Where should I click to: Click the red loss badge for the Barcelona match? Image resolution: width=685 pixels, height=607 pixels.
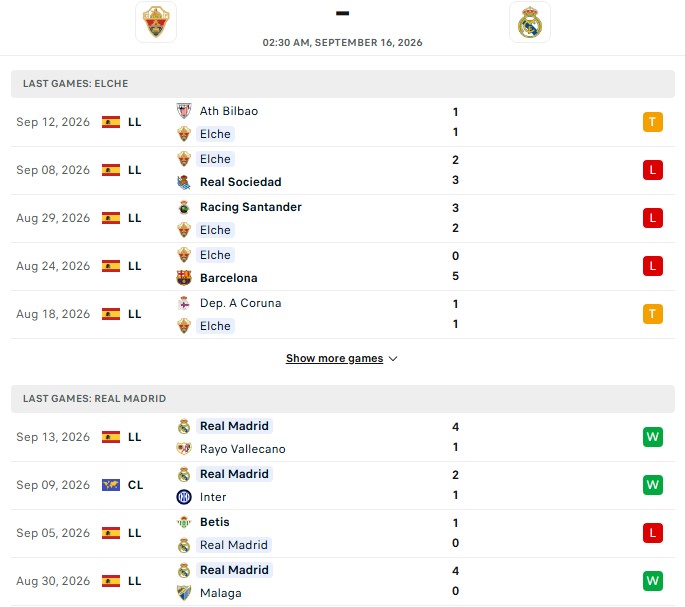coord(653,266)
